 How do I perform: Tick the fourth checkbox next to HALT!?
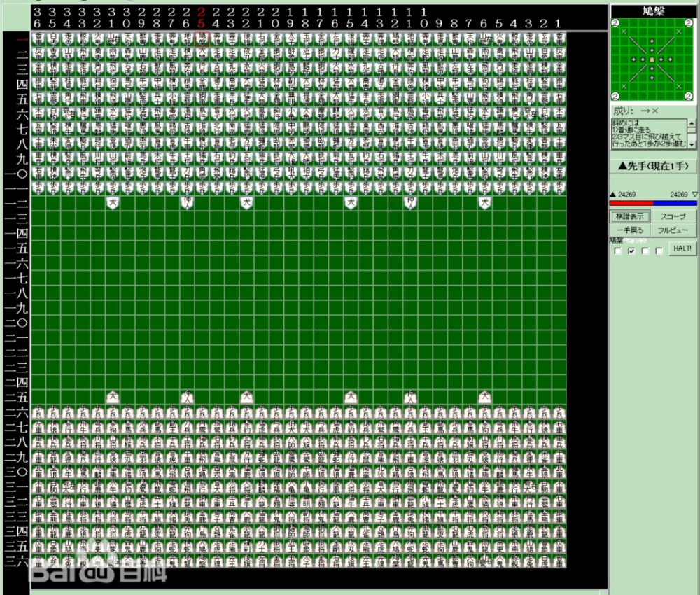coord(659,251)
